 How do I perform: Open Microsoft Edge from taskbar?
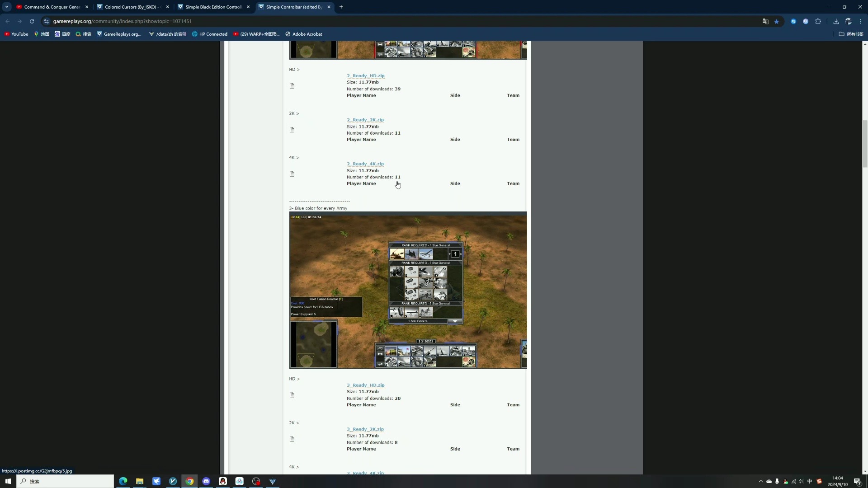(123, 481)
